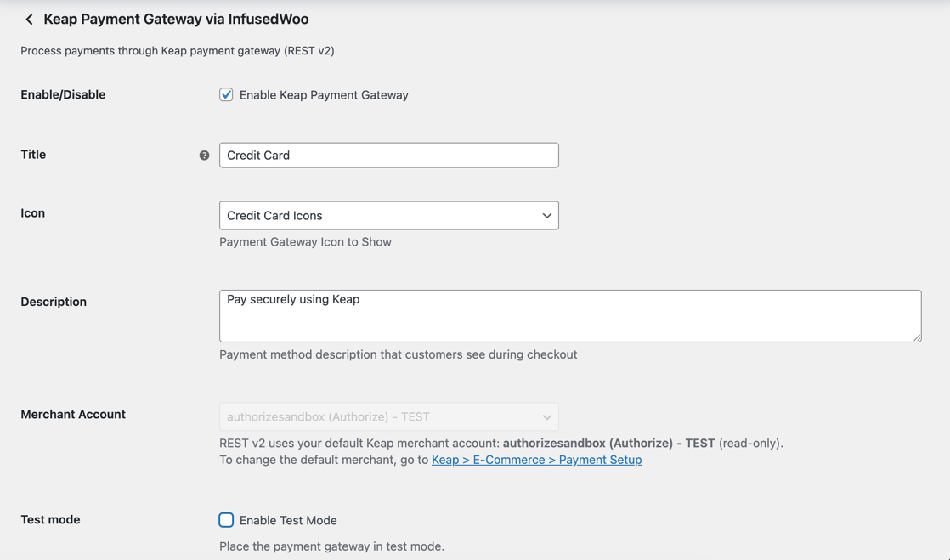Click the Merchant Account dropdown arrow
The height and width of the screenshot is (560, 950).
546,416
